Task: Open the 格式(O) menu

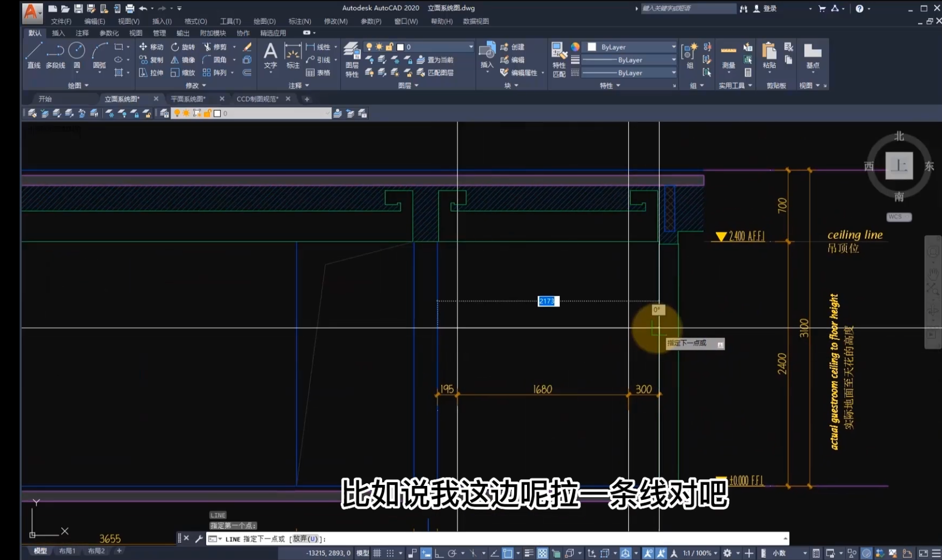Action: click(x=196, y=21)
